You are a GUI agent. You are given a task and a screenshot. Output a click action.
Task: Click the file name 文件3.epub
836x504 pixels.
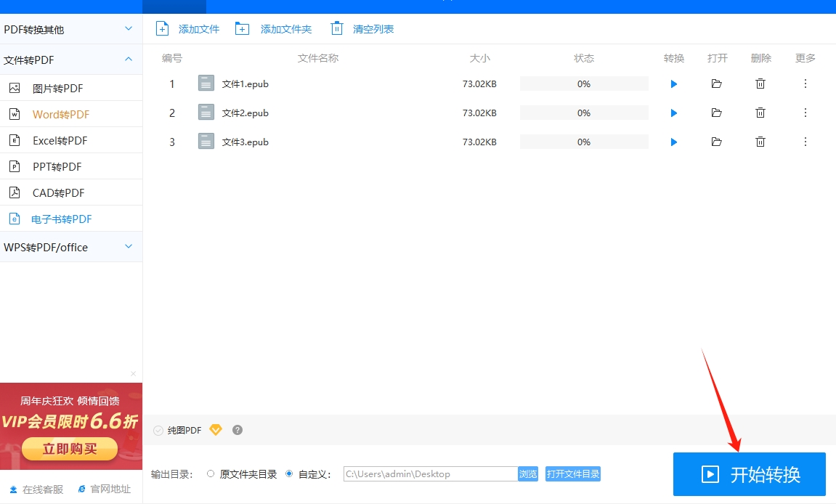[x=245, y=142]
